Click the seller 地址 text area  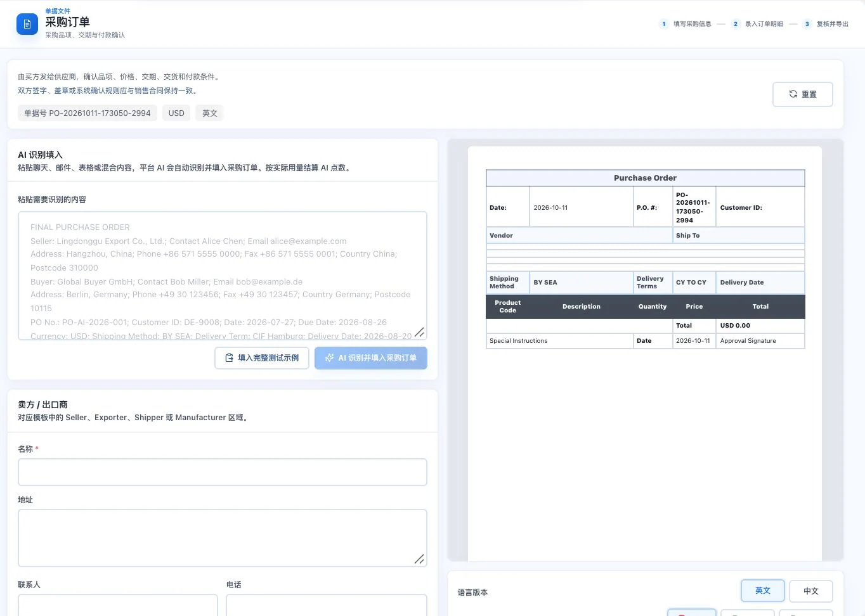click(223, 538)
